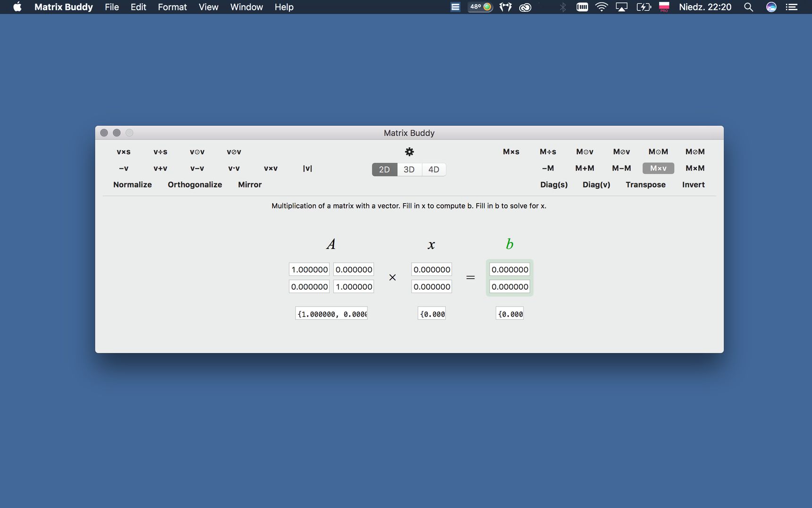The height and width of the screenshot is (508, 812).
Task: Click vector b bottom cell
Action: coord(510,287)
